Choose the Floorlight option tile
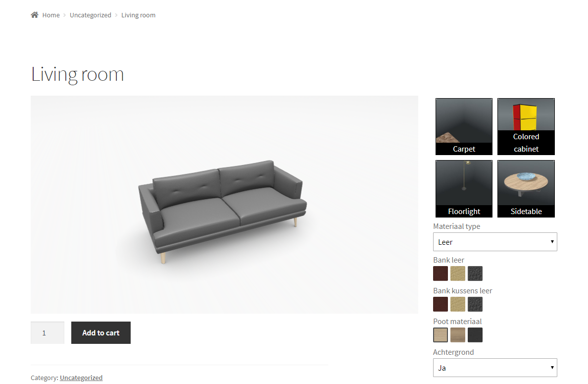This screenshot has height=384, width=588. pyautogui.click(x=464, y=189)
